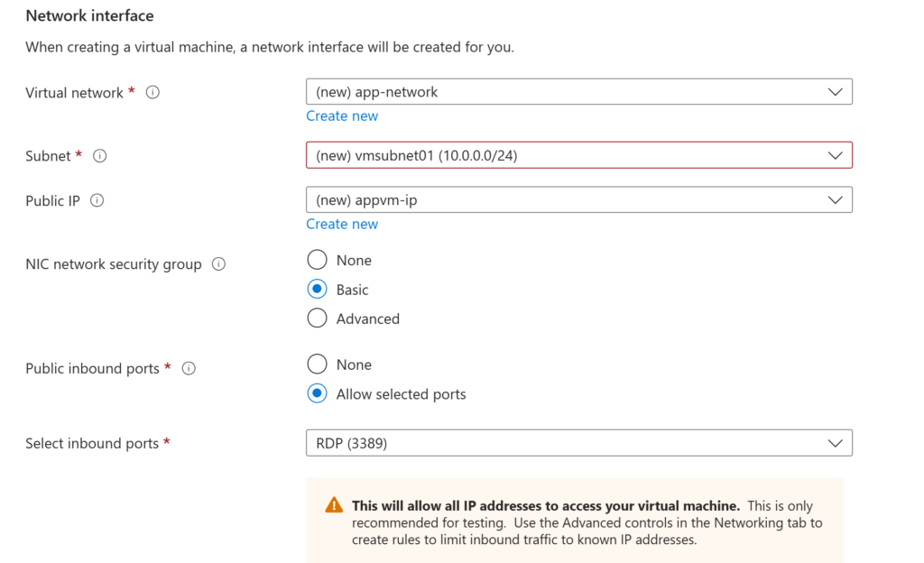Image resolution: width=924 pixels, height=563 pixels.
Task: Choose Allow selected ports radio button
Action: point(318,394)
